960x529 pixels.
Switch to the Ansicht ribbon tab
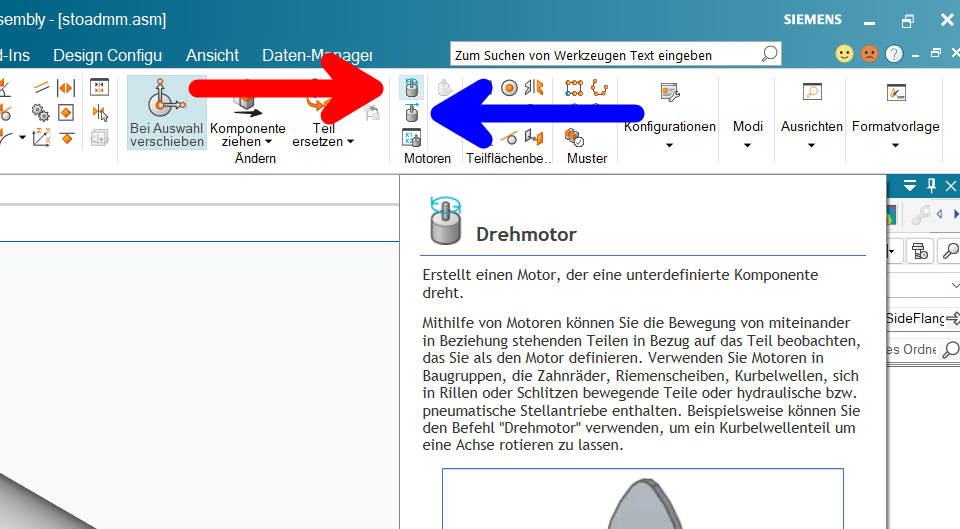point(212,55)
